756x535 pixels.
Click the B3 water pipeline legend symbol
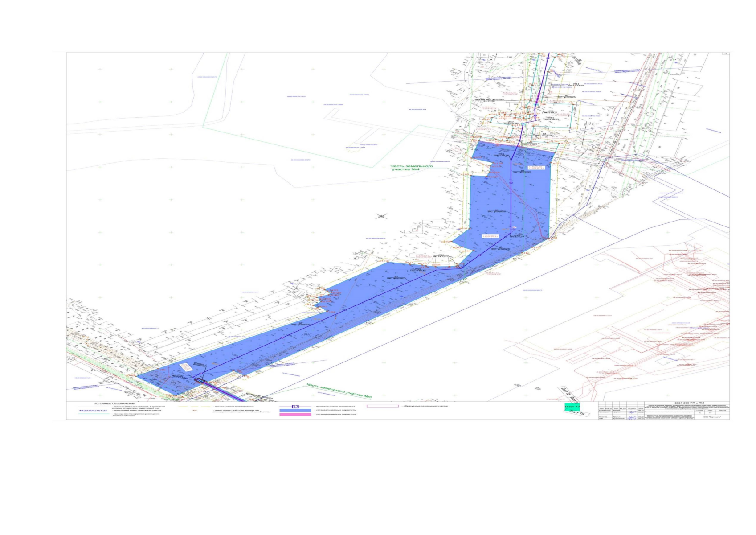coord(295,407)
